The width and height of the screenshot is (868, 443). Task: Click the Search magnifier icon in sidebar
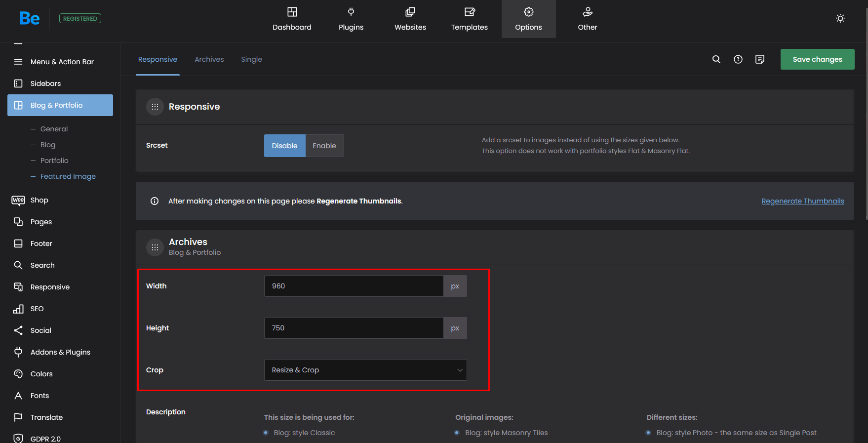[x=18, y=265]
